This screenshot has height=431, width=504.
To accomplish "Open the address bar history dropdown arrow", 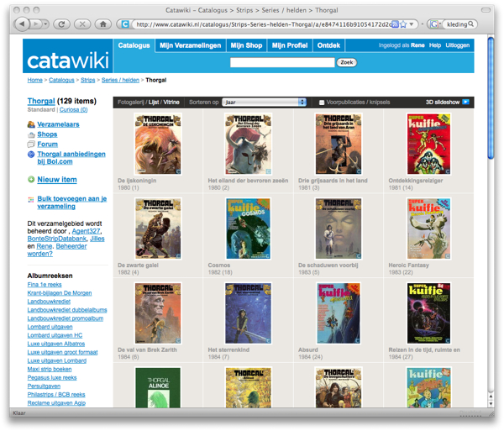I will (412, 24).
